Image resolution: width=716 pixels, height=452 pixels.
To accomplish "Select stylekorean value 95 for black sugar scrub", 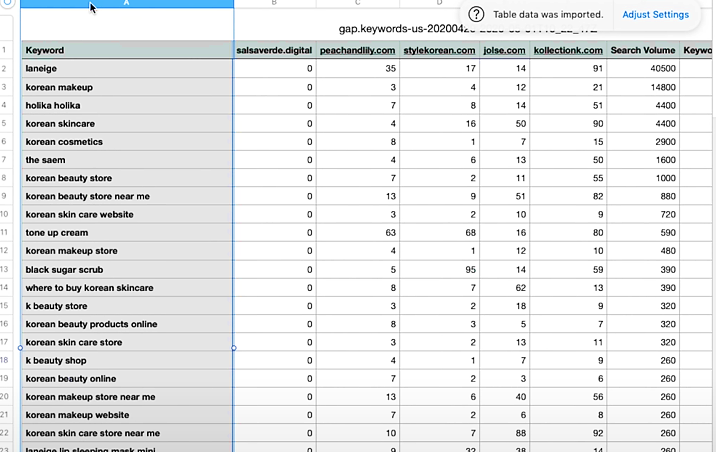I will [439, 270].
